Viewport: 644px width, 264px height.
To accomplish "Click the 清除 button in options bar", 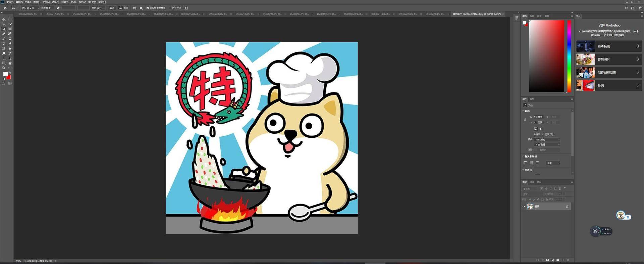I will (x=112, y=8).
